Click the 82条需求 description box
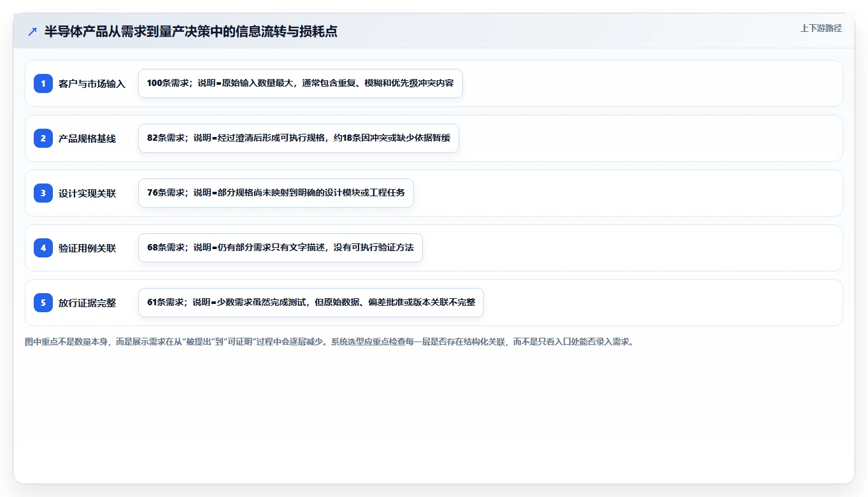868x497 pixels. point(298,138)
